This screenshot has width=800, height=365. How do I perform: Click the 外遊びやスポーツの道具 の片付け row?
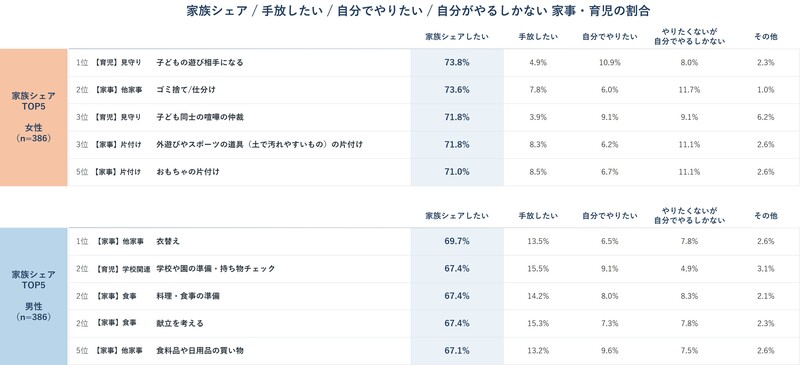coord(434,145)
